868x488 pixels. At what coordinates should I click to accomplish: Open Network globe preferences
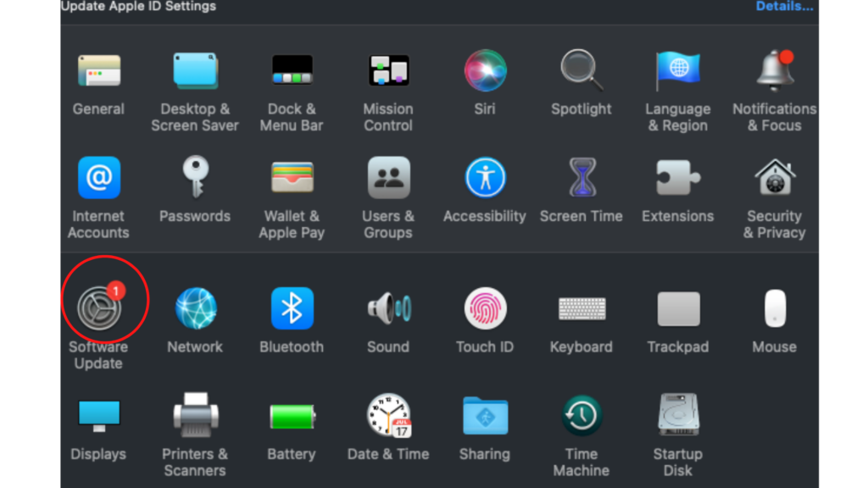click(195, 308)
